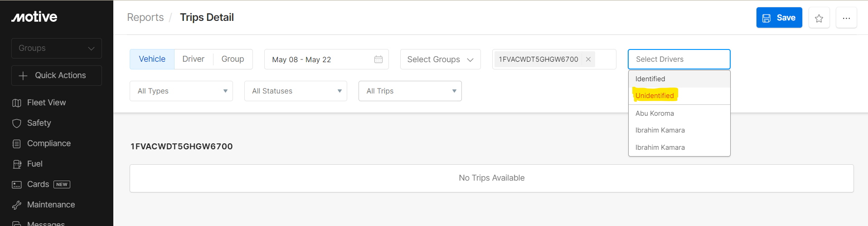
Task: Open the Select Groups dropdown
Action: pyautogui.click(x=440, y=59)
